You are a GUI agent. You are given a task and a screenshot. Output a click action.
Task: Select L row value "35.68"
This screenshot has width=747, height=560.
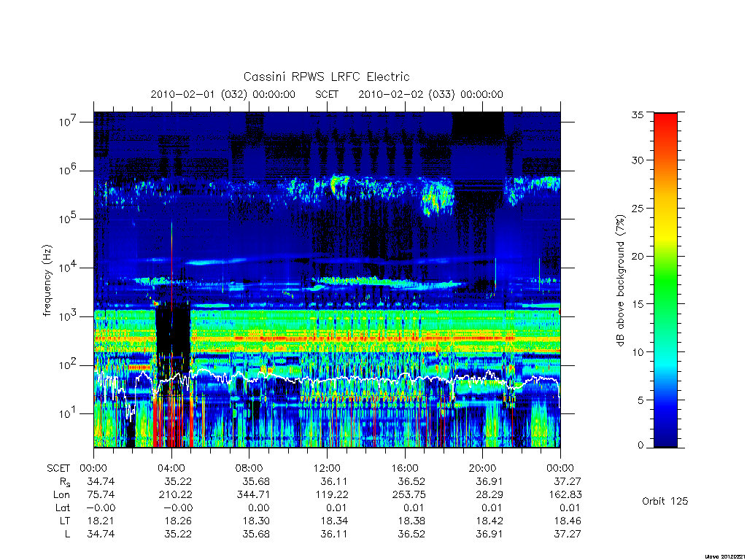pyautogui.click(x=256, y=534)
